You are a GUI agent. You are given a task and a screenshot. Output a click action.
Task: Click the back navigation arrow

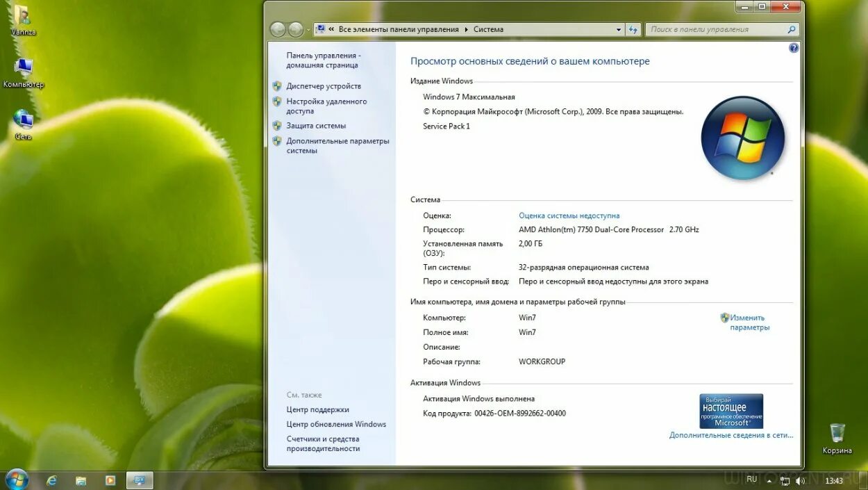pyautogui.click(x=278, y=29)
